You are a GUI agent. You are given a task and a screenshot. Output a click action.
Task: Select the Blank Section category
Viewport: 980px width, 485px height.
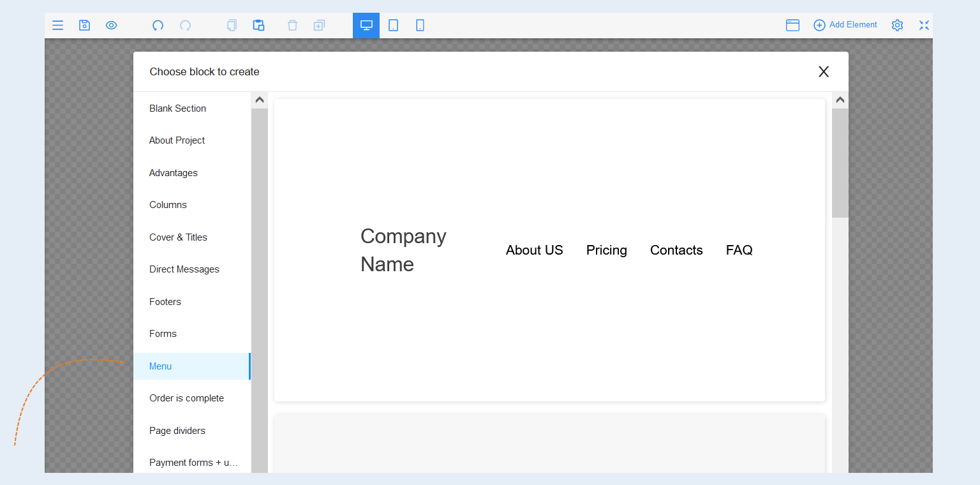click(x=192, y=108)
